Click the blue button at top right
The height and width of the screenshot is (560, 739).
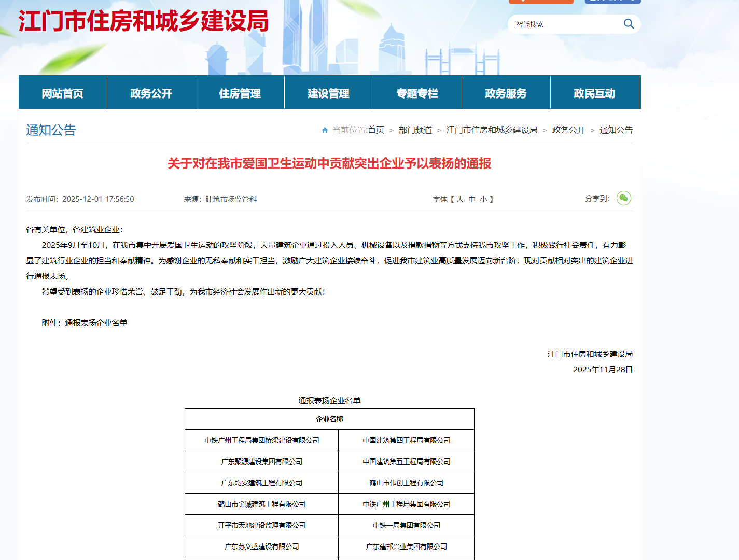coord(612,2)
